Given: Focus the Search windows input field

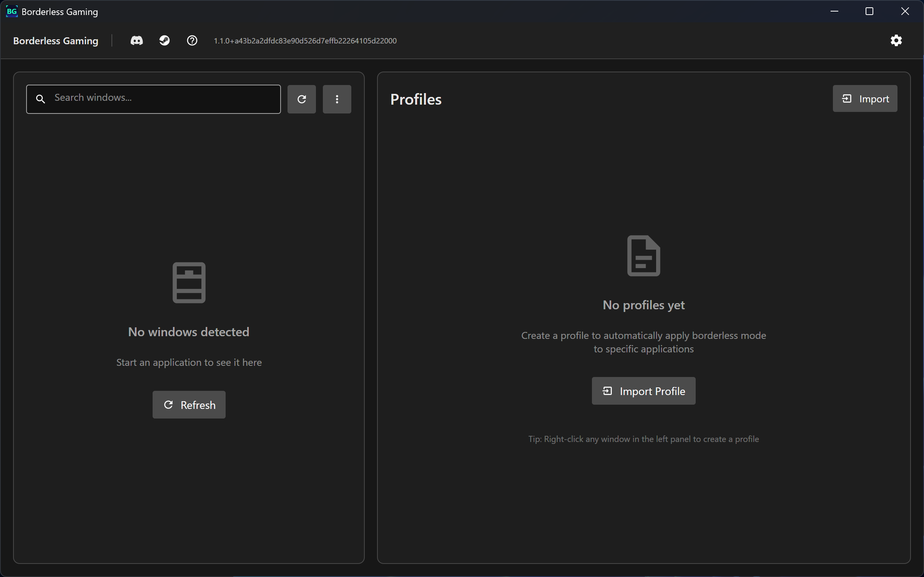Looking at the screenshot, I should pyautogui.click(x=165, y=98).
